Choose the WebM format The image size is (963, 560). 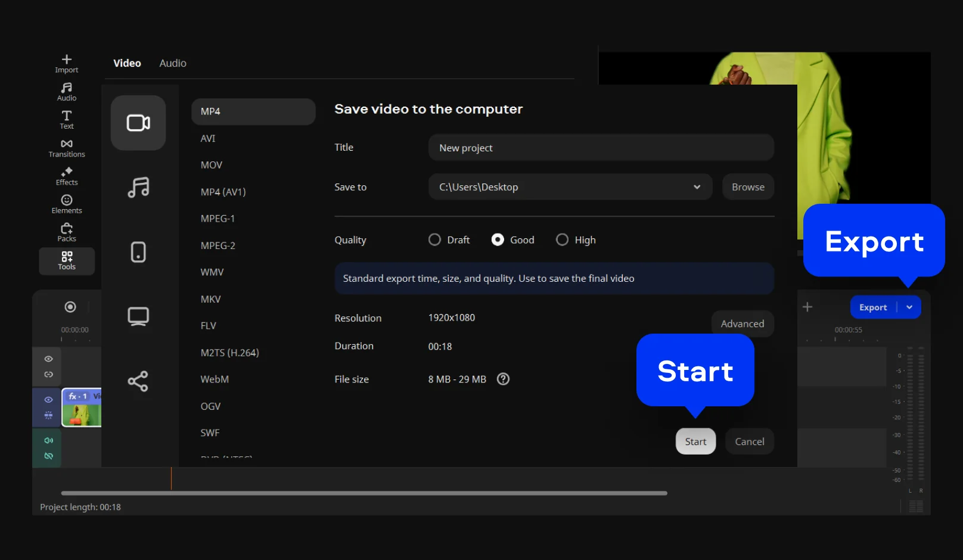(215, 379)
